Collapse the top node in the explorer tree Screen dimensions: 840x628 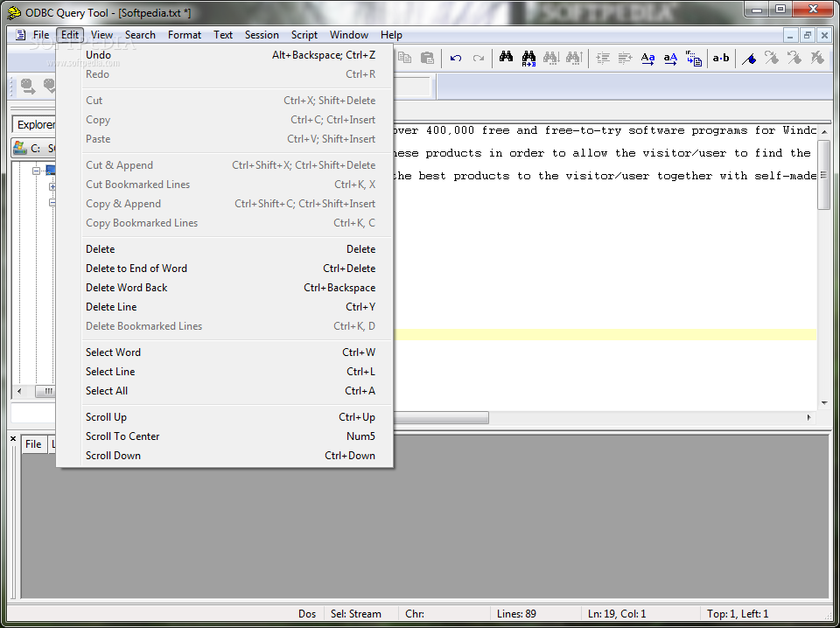(x=36, y=171)
